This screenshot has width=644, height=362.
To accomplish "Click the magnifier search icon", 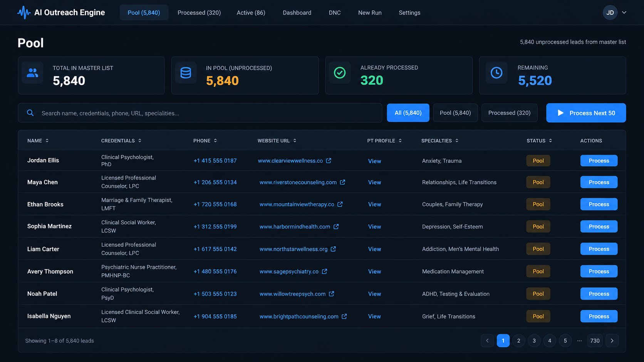I will [30, 113].
